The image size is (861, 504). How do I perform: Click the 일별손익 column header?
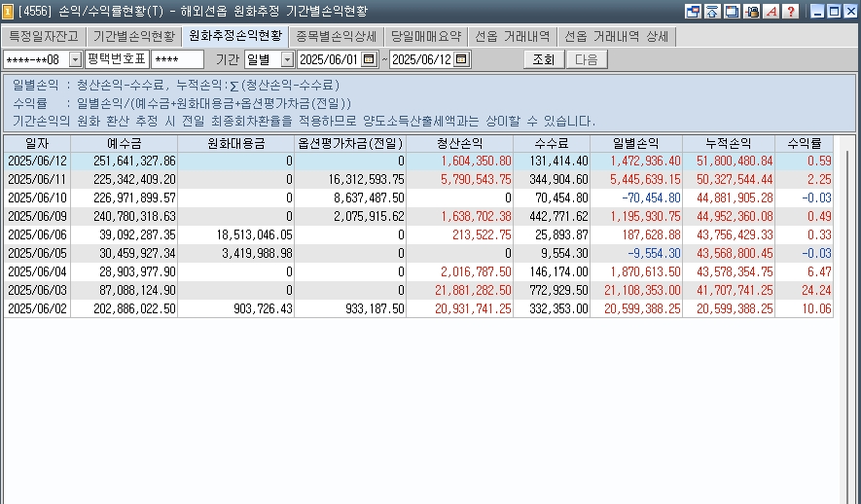click(x=636, y=144)
